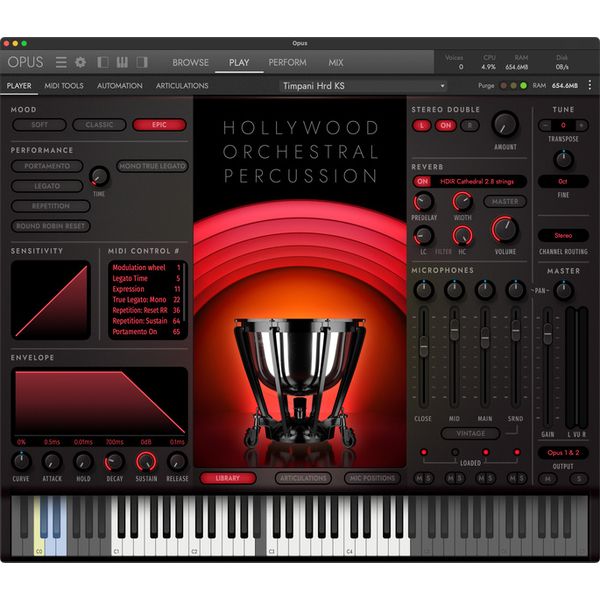Click the Articulations button below artwork
The height and width of the screenshot is (600, 600).
pyautogui.click(x=303, y=478)
